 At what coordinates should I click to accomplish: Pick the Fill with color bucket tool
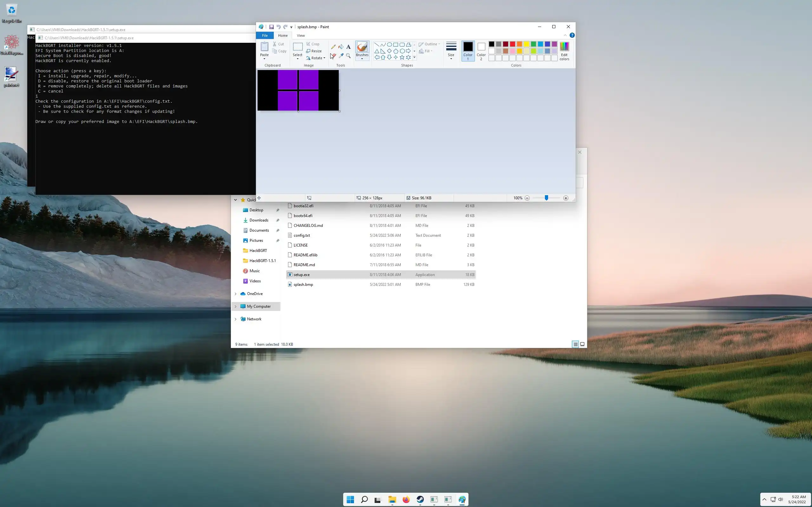[x=341, y=47]
